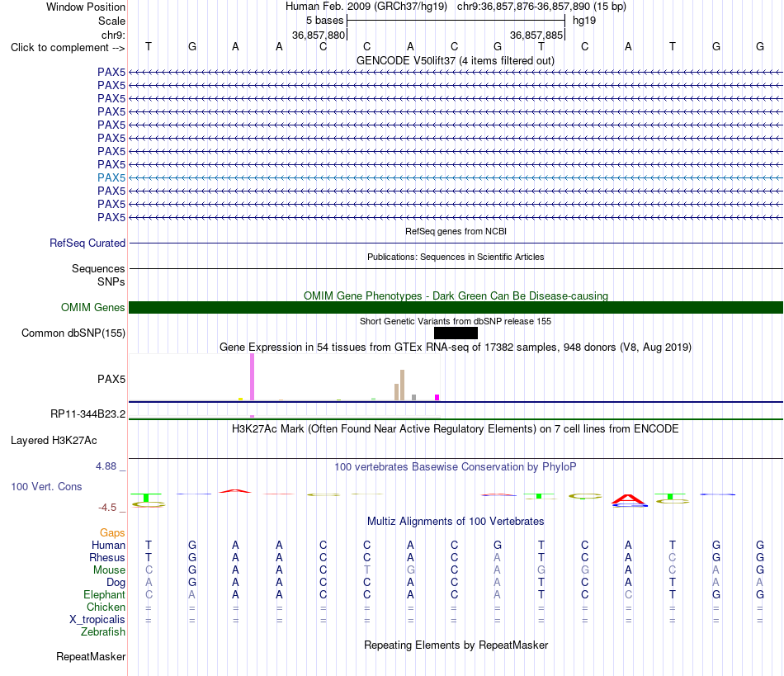This screenshot has width=784, height=676.
Task: Select the 'RP11-344B23.2' gene label
Action: 88,414
